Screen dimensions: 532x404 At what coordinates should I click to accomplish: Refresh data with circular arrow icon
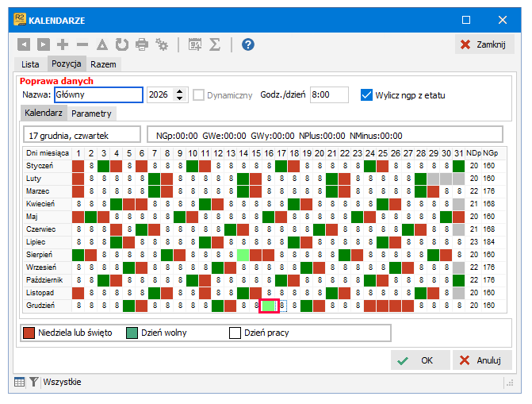(122, 44)
